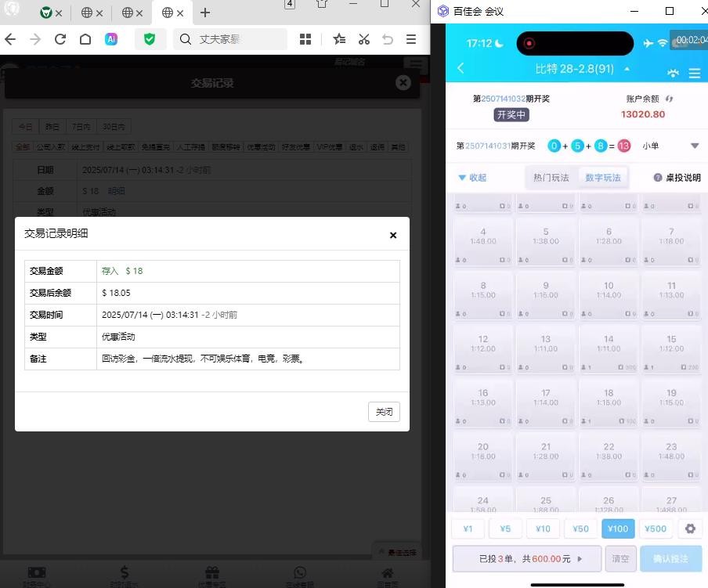Select the ¥500 chip amount
The image size is (708, 588).
(x=656, y=528)
